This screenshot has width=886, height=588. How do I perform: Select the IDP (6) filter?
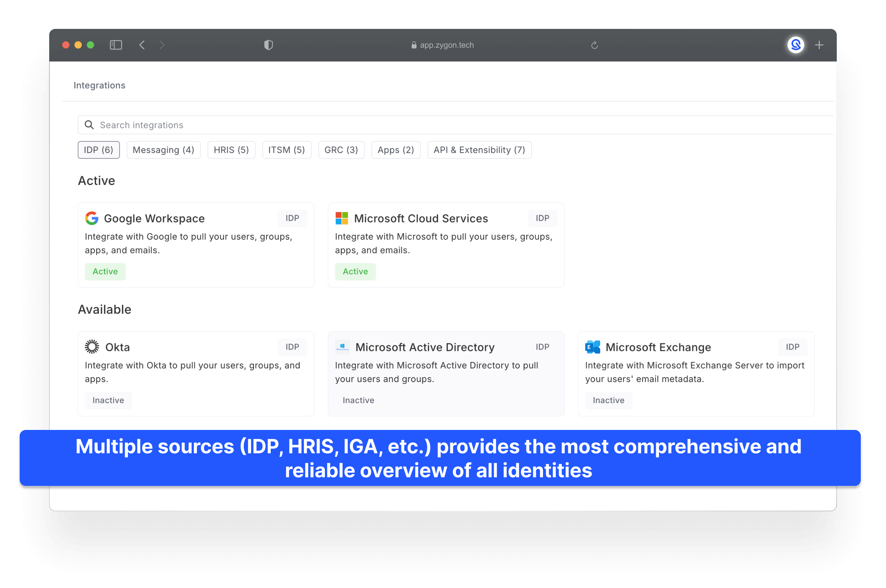click(99, 150)
